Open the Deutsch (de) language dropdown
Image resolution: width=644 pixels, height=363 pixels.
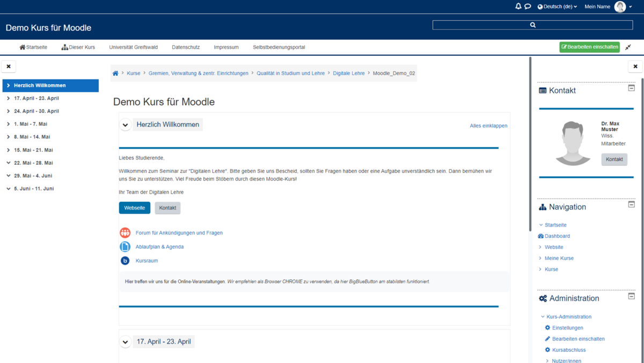coord(558,7)
